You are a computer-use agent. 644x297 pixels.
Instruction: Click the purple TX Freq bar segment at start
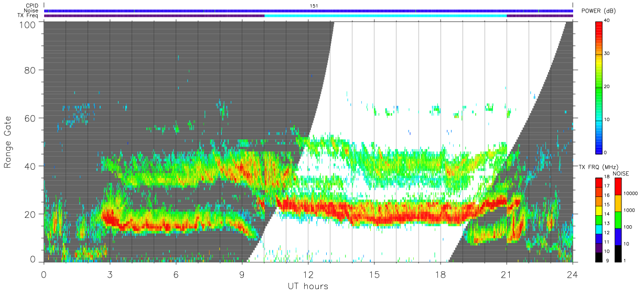click(154, 16)
